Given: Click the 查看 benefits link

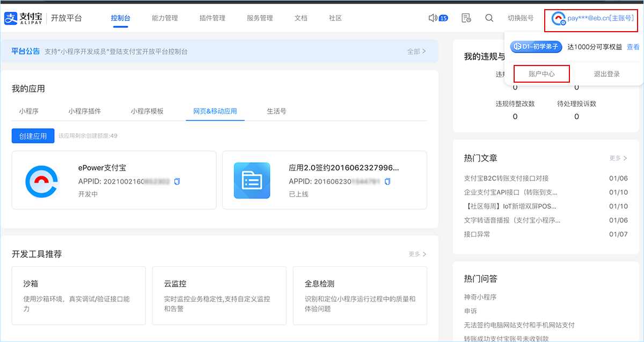Looking at the screenshot, I should 633,47.
